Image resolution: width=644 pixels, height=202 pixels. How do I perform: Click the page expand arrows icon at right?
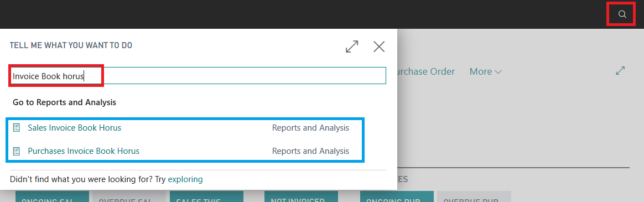(x=620, y=71)
